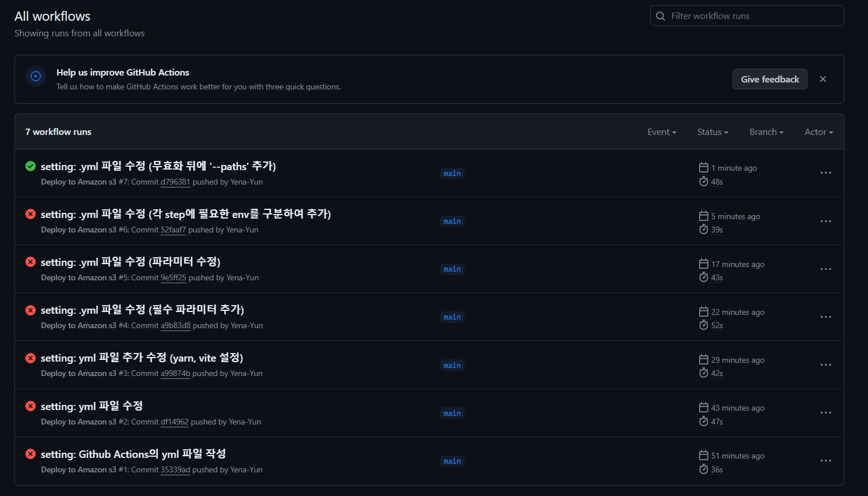Open the three-dot menu for run #5
This screenshot has height=496, width=868.
(826, 269)
